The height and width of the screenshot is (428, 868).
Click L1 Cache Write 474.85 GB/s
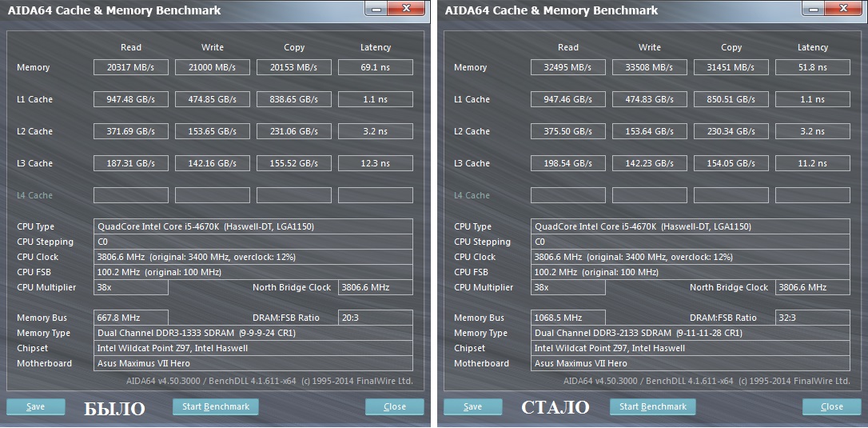pyautogui.click(x=213, y=99)
